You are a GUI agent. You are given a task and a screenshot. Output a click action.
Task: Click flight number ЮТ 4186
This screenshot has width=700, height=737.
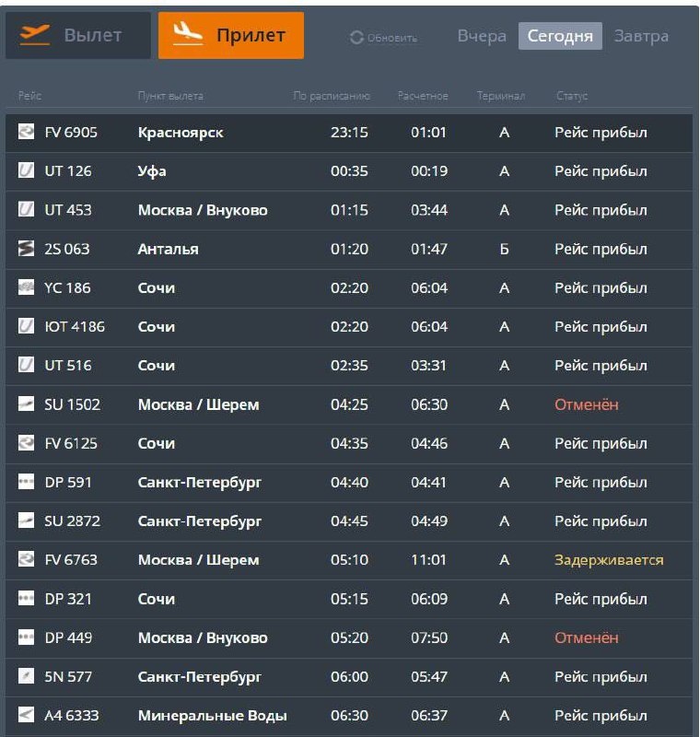(x=75, y=327)
